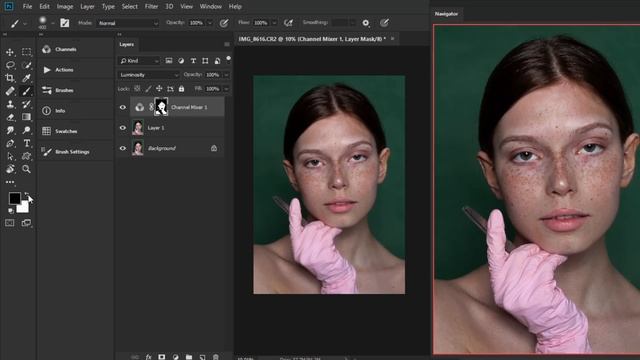
Task: Open the Luminosity blend mode dropdown
Action: pos(149,75)
